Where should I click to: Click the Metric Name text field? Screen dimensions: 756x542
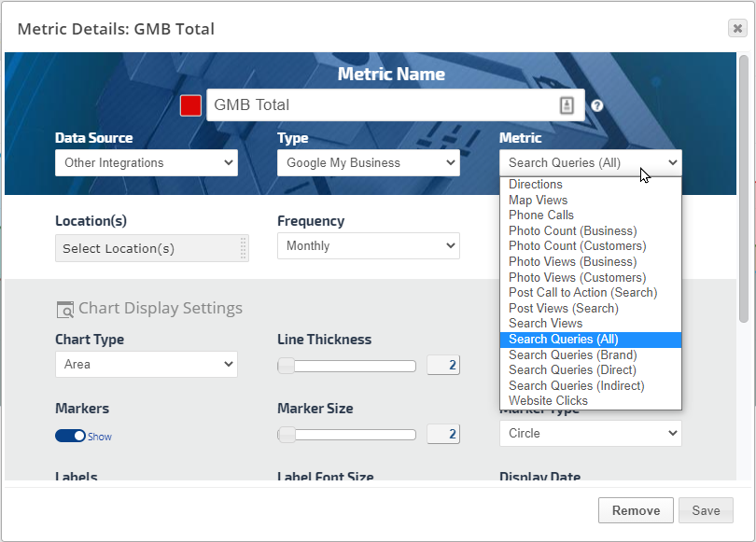tap(383, 105)
